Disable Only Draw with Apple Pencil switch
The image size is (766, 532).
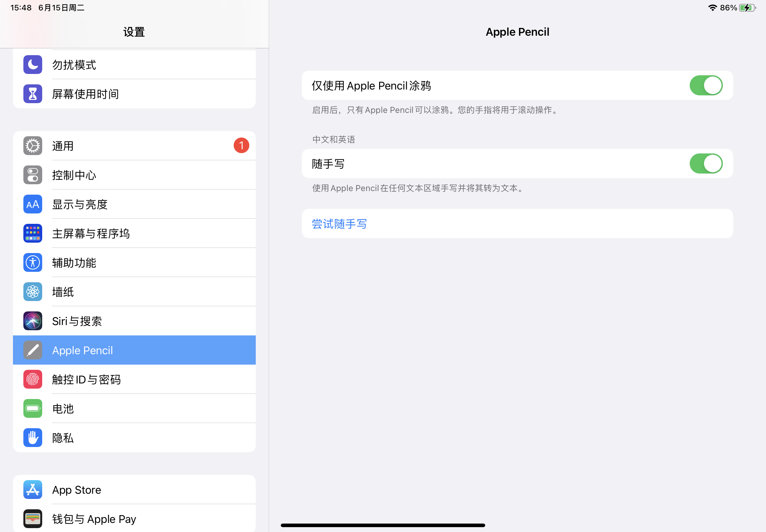[x=706, y=85]
